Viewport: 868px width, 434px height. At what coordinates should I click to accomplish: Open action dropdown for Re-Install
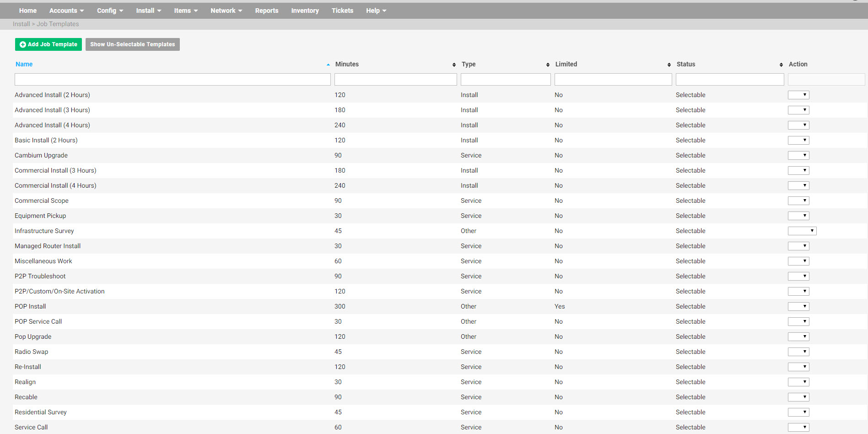(798, 367)
